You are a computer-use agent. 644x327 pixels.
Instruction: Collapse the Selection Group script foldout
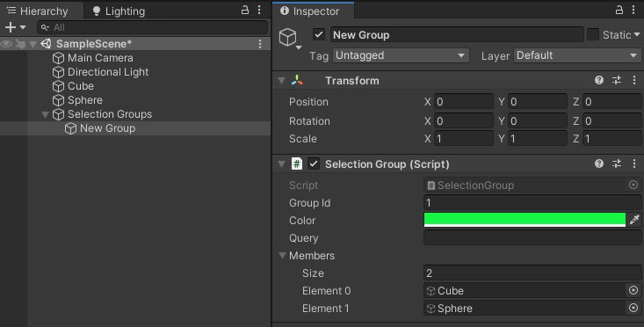coord(282,164)
